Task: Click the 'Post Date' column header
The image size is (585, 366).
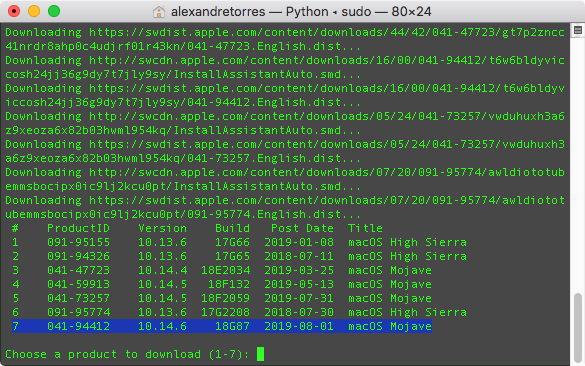Action: (x=302, y=228)
